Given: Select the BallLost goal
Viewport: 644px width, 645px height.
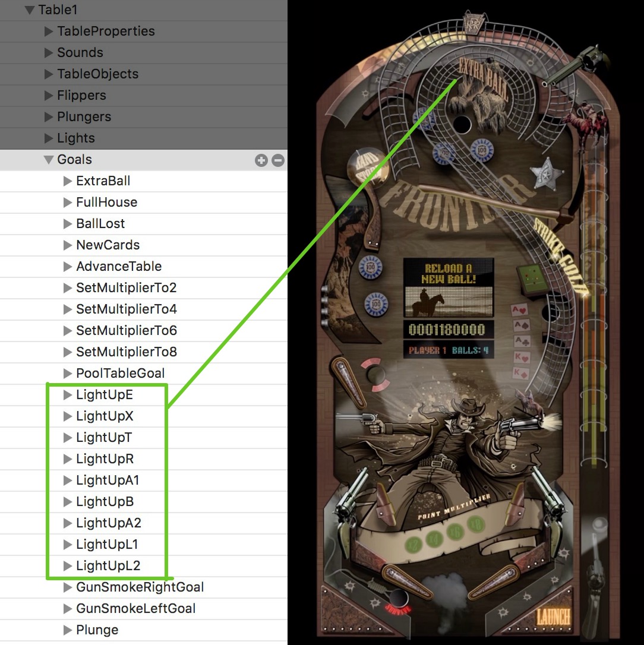Looking at the screenshot, I should click(101, 223).
